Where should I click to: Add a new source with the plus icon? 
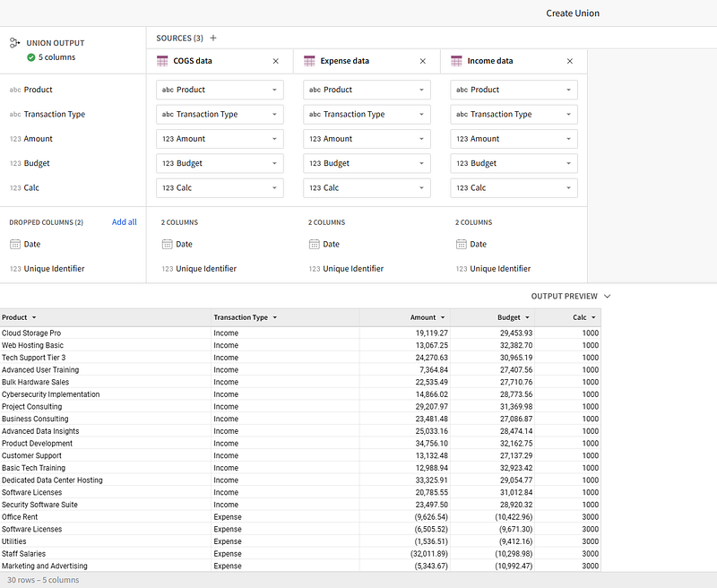213,38
